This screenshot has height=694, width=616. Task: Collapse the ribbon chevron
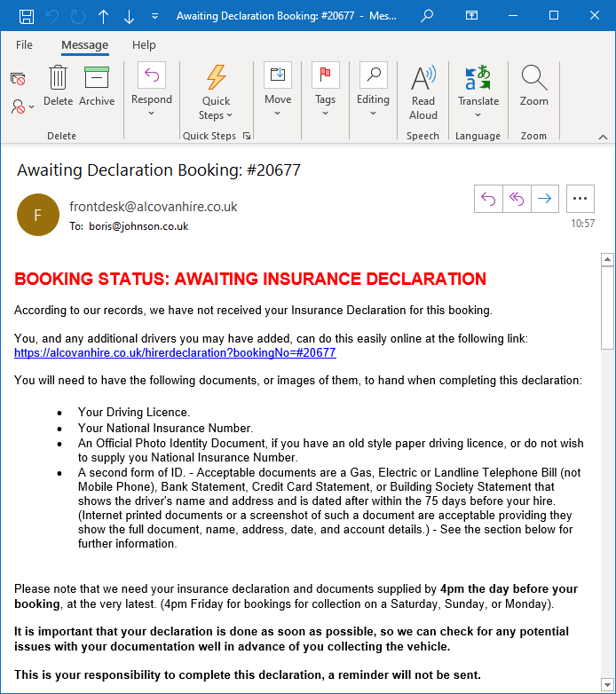pos(603,138)
